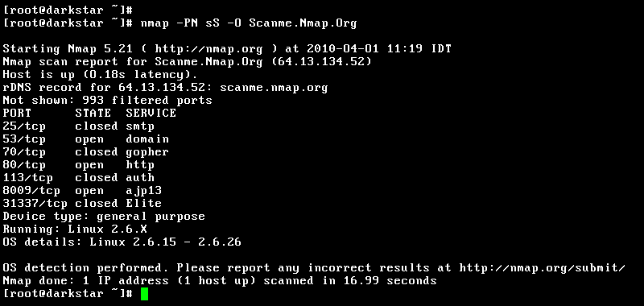Click the Scanme.Nmap.Org argument in the command
This screenshot has height=306, width=644.
point(303,23)
